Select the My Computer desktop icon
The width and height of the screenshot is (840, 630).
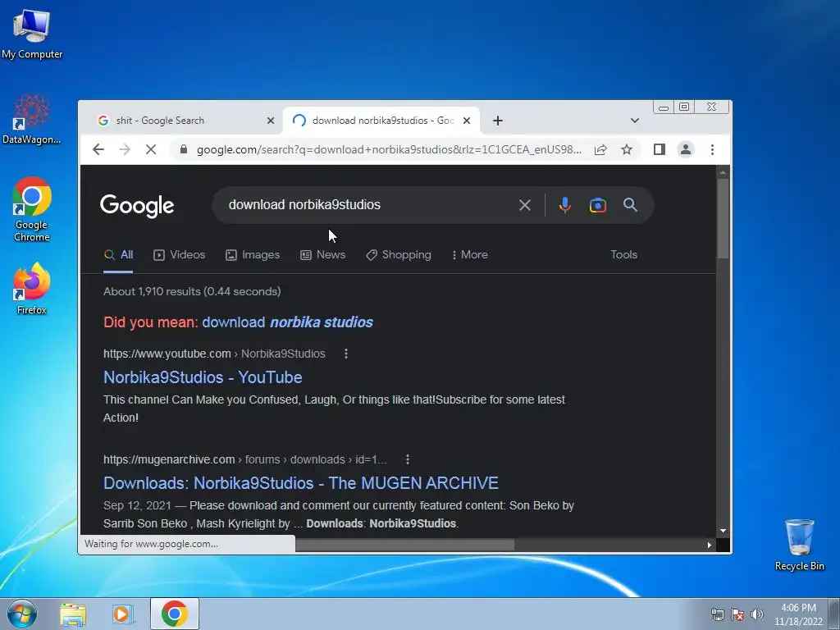[32, 34]
